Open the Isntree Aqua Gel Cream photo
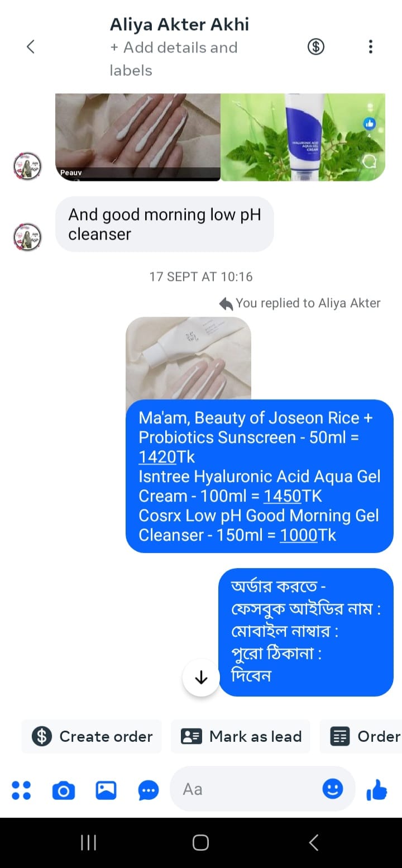The height and width of the screenshot is (868, 402). (303, 137)
